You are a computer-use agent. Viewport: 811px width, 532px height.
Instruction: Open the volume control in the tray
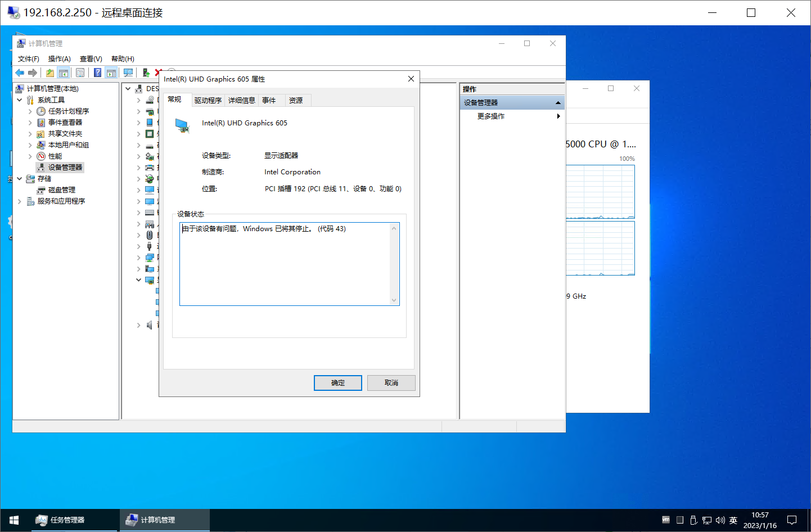point(720,520)
